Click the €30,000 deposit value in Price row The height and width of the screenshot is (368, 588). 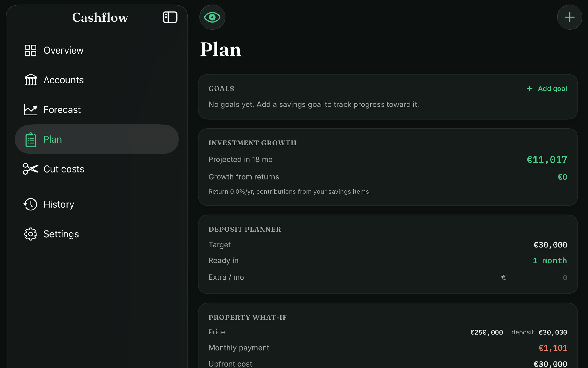[553, 333]
